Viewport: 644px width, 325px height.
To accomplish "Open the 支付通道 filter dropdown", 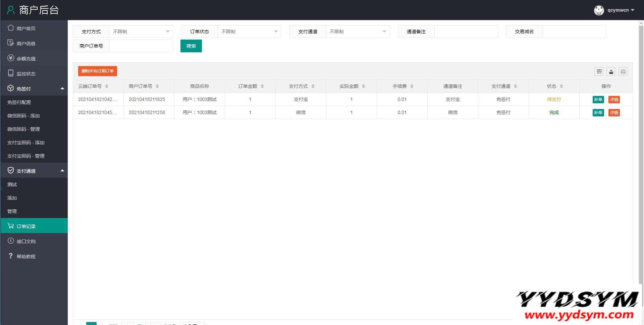I will [x=358, y=32].
